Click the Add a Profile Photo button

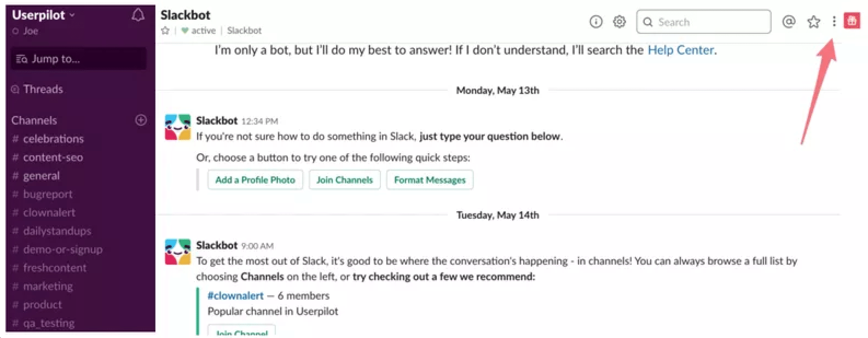[x=255, y=180]
